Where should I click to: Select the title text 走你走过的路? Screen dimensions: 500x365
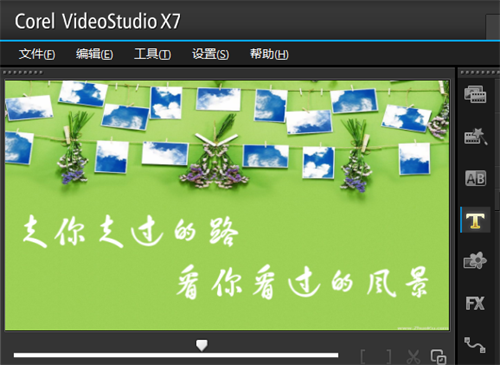[x=131, y=231]
